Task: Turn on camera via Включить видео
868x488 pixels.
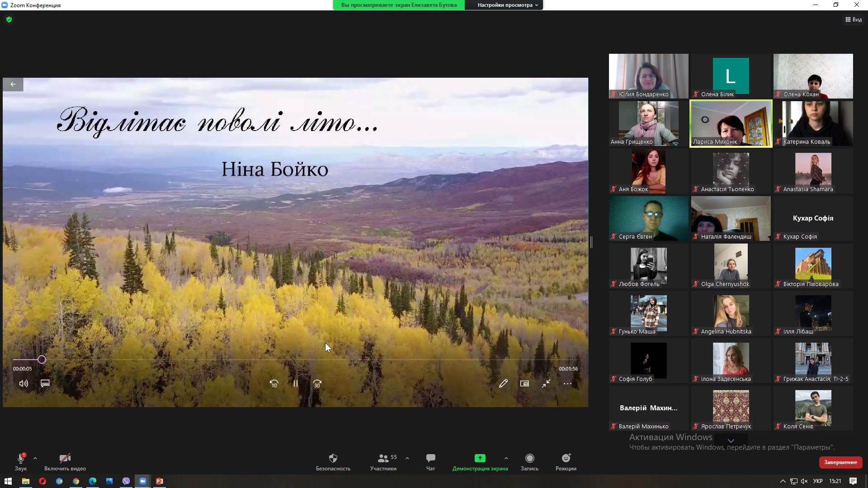Action: 65,461
